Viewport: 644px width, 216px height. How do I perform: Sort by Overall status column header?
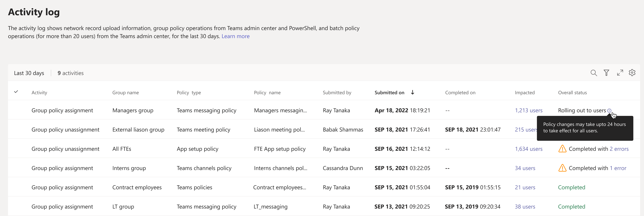pyautogui.click(x=572, y=93)
